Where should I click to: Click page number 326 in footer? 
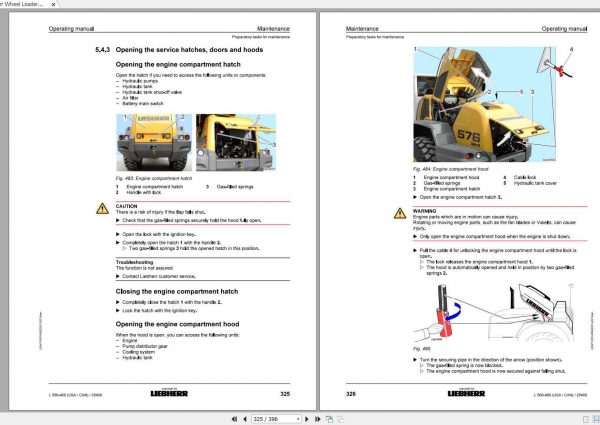(x=351, y=394)
